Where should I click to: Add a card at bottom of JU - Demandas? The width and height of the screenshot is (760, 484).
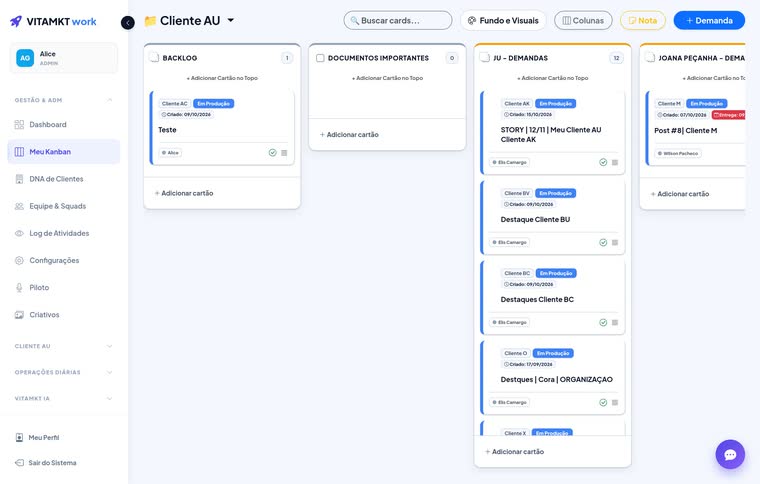(514, 452)
